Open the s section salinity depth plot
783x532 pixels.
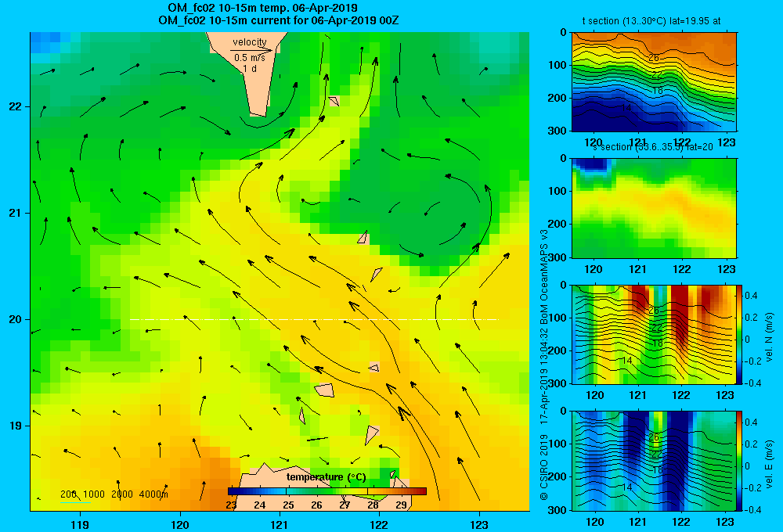pos(654,208)
